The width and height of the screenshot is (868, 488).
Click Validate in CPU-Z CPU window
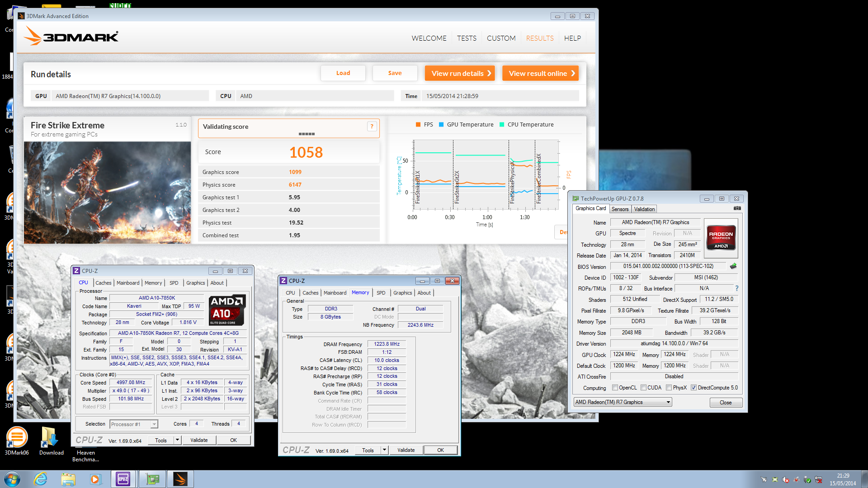click(199, 440)
